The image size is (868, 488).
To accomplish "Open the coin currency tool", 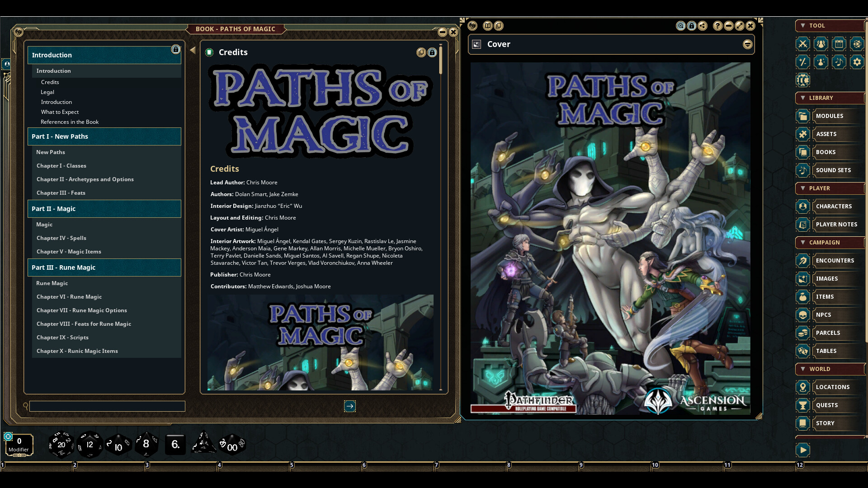I will click(x=803, y=80).
